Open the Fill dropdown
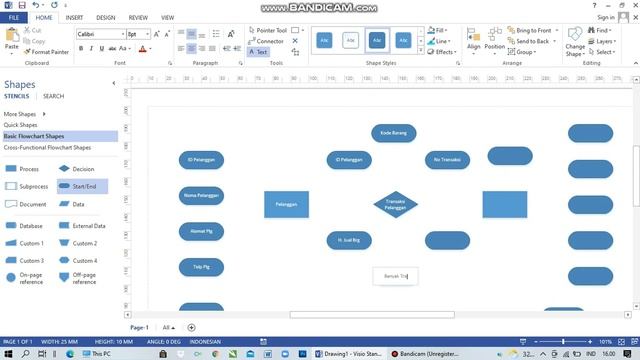The image size is (640, 360). [438, 30]
